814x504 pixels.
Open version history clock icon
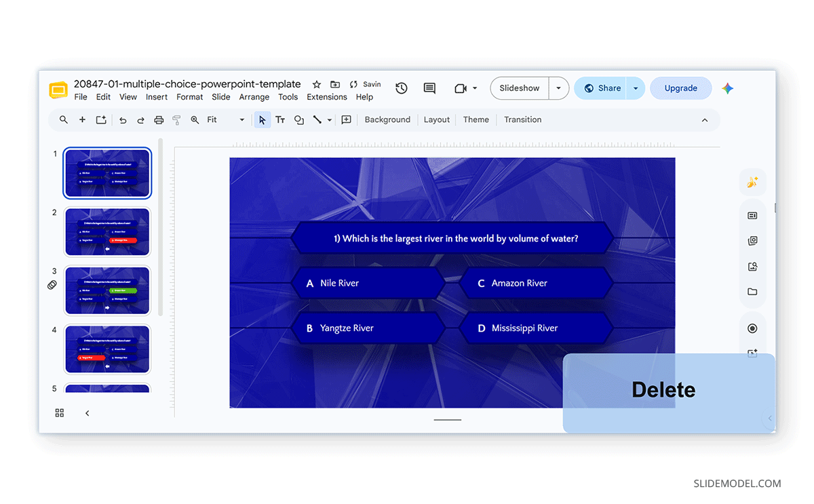click(x=402, y=88)
